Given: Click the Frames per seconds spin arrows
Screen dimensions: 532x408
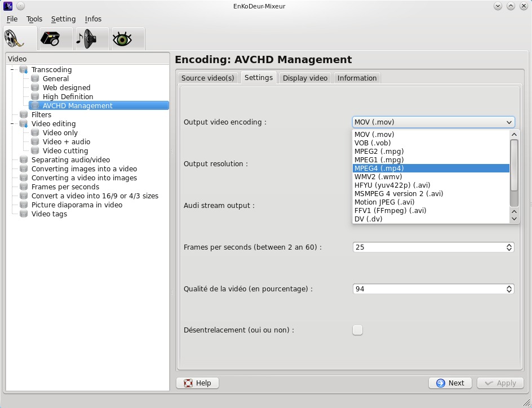Looking at the screenshot, I should pos(509,247).
